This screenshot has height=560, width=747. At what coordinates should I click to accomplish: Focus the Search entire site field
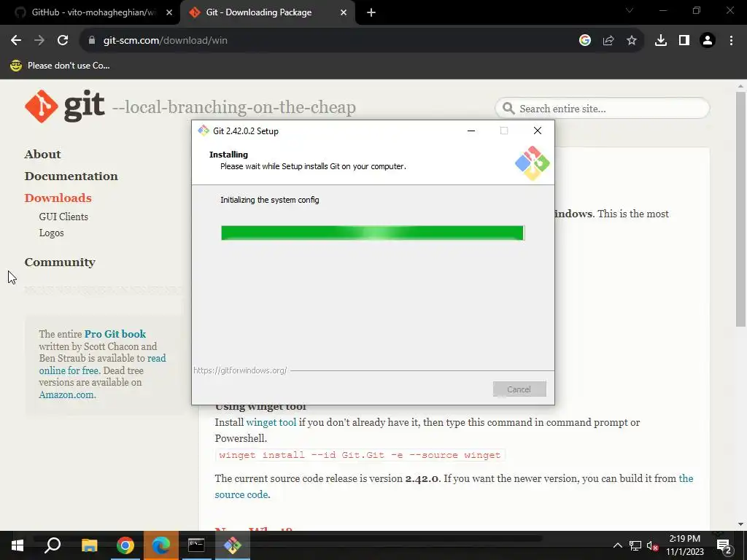coord(602,109)
